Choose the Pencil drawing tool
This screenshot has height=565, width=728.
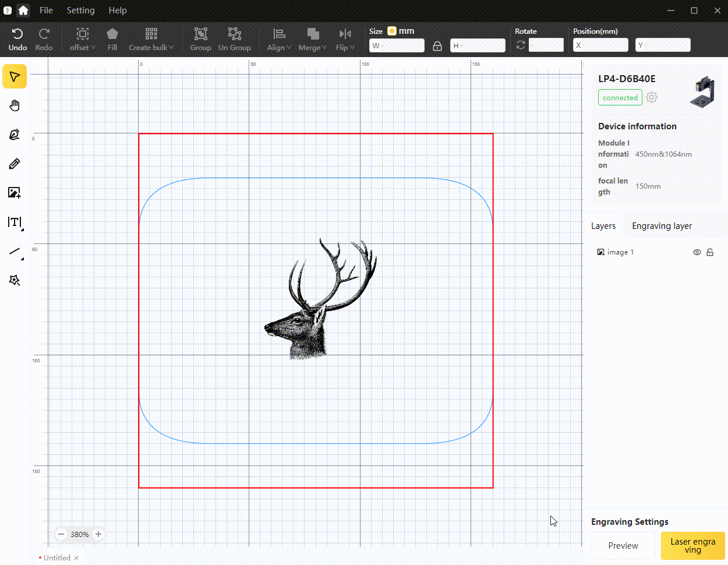tap(15, 164)
